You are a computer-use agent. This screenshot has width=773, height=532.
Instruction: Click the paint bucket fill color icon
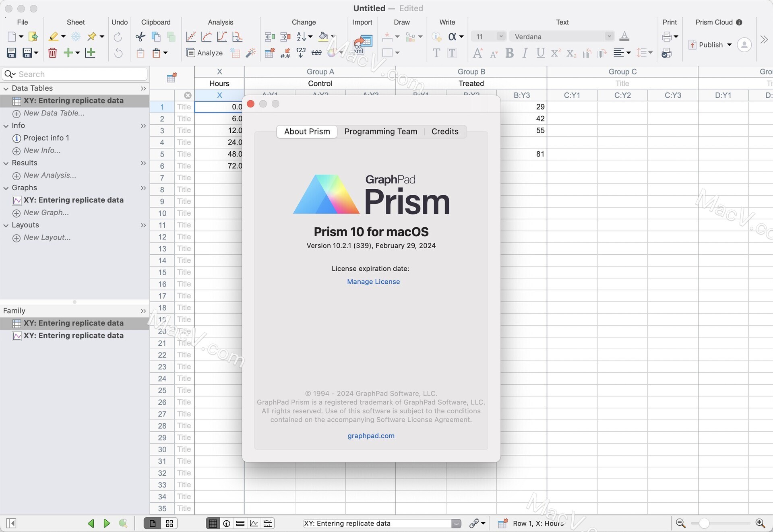pyautogui.click(x=323, y=37)
